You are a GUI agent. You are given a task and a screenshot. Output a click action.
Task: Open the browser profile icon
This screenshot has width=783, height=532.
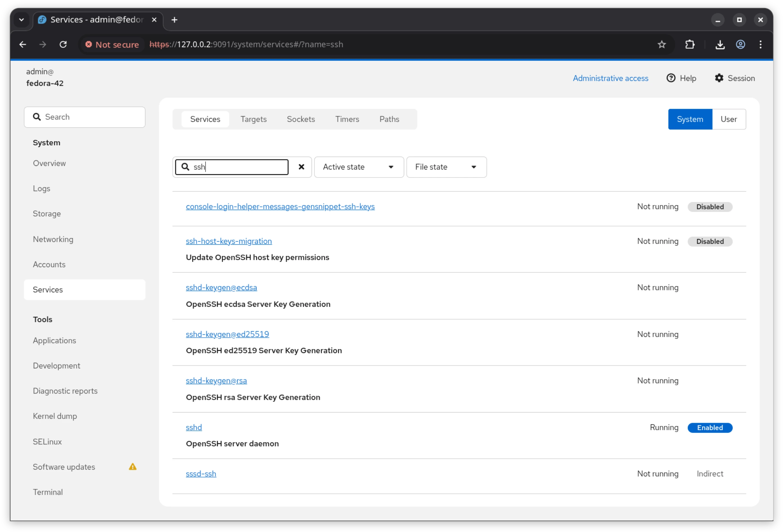click(741, 44)
